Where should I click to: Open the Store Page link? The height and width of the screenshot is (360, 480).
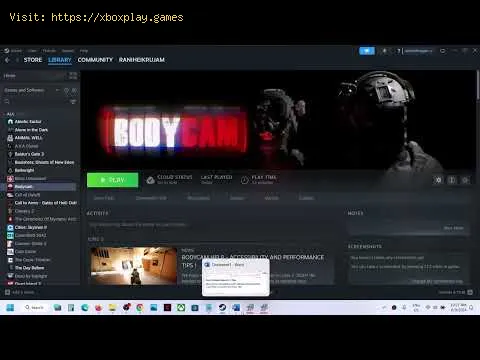(x=104, y=198)
